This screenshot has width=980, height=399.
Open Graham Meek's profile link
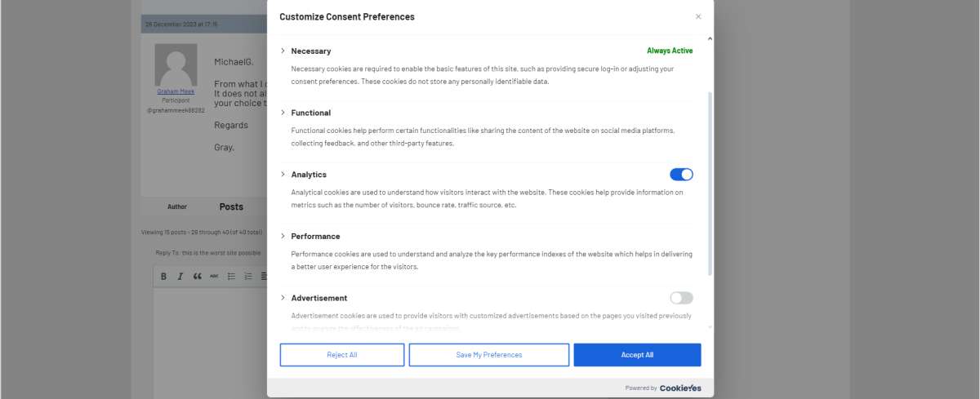click(176, 91)
